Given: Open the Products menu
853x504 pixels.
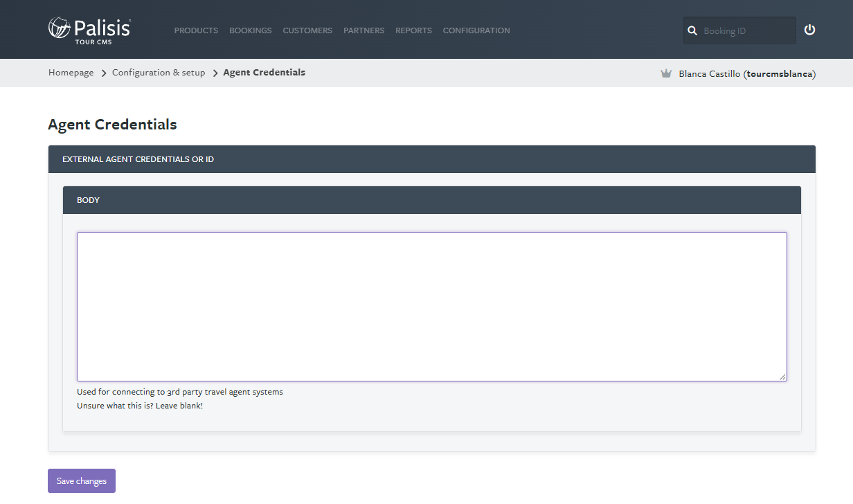Looking at the screenshot, I should tap(196, 30).
